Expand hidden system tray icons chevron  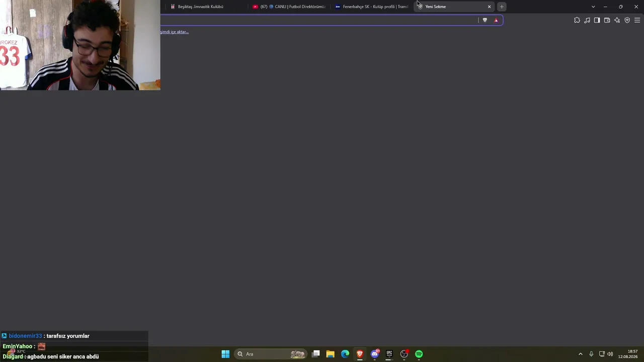click(581, 354)
